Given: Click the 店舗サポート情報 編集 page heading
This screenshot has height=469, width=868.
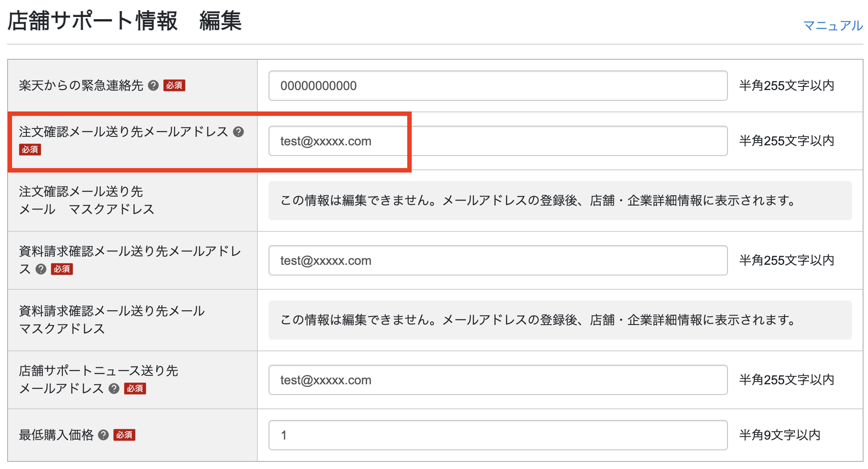Looking at the screenshot, I should [124, 21].
